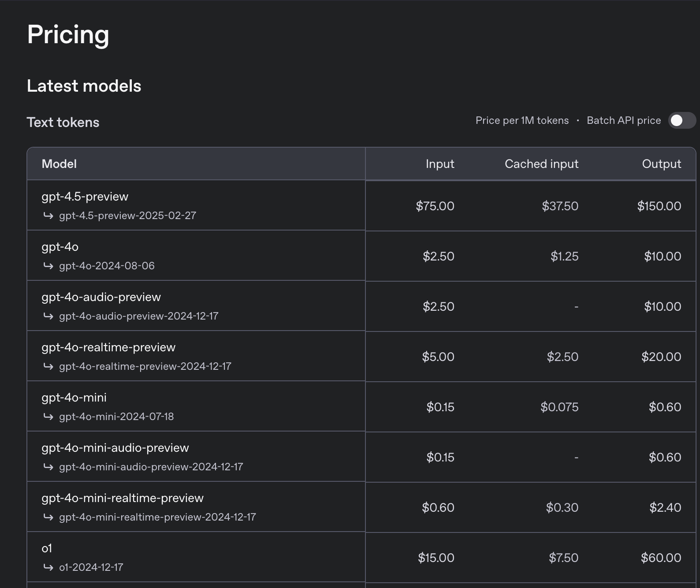Click the Model column header
The width and height of the screenshot is (700, 588).
59,164
